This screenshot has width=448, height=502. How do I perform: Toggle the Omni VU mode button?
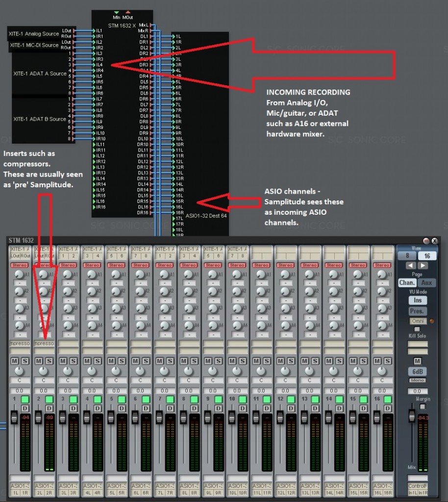(x=418, y=321)
